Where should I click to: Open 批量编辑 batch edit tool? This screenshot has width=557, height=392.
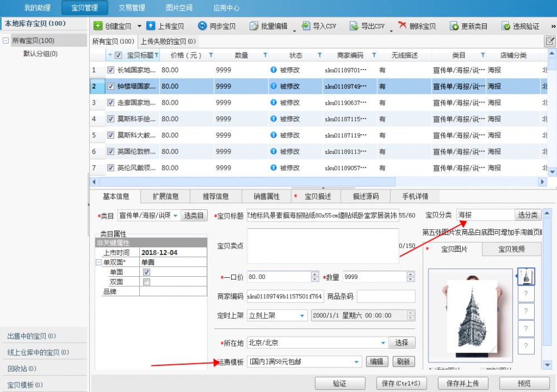[x=268, y=26]
